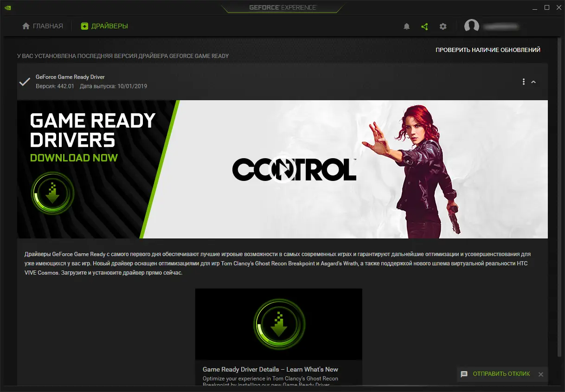Open settings gear icon
The width and height of the screenshot is (565, 392).
[x=443, y=26]
